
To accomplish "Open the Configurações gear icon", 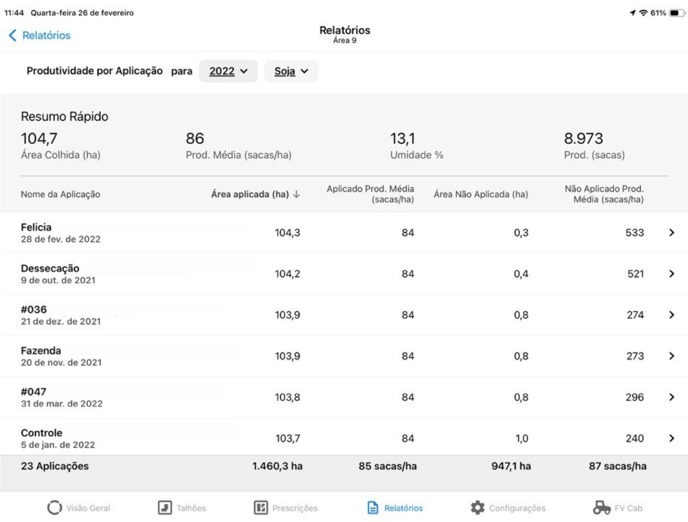I will click(x=477, y=508).
